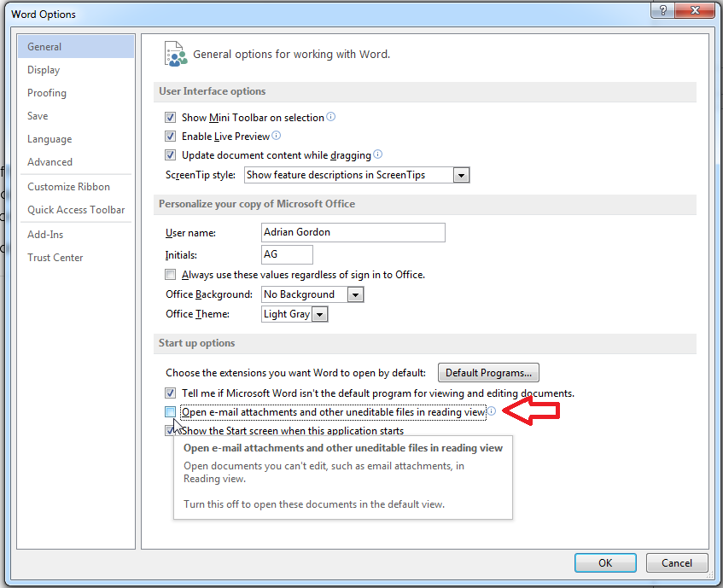Click the General options header icon
Image resolution: width=723 pixels, height=588 pixels.
click(176, 54)
